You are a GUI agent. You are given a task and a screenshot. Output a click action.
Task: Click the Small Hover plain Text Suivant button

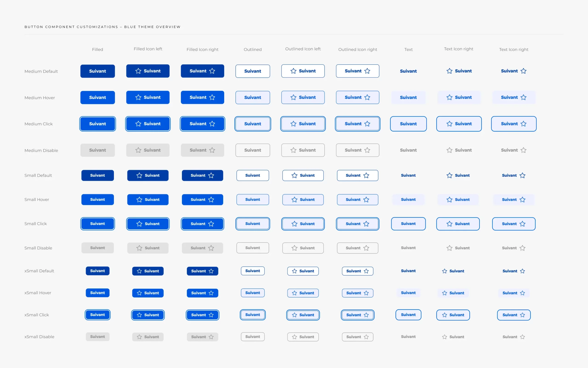point(408,200)
